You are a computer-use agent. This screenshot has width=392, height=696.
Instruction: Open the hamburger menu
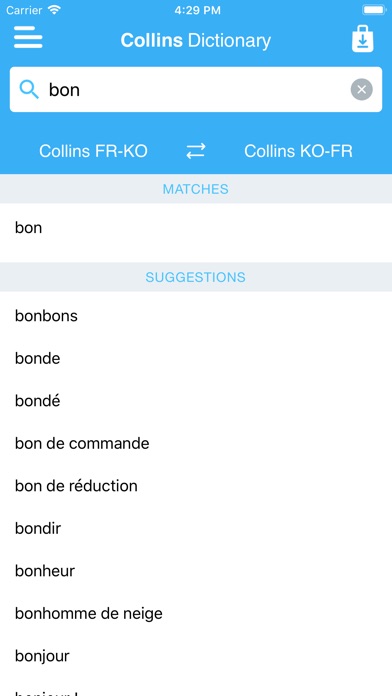pyautogui.click(x=28, y=38)
